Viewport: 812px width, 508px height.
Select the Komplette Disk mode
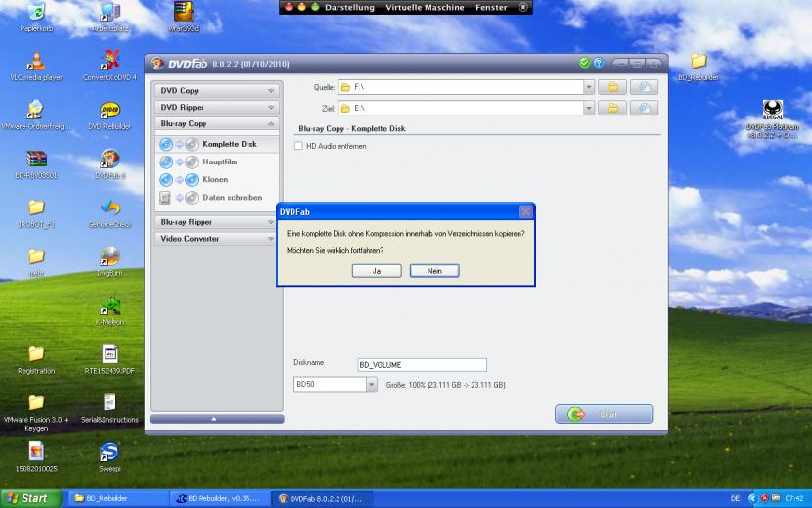(216, 144)
